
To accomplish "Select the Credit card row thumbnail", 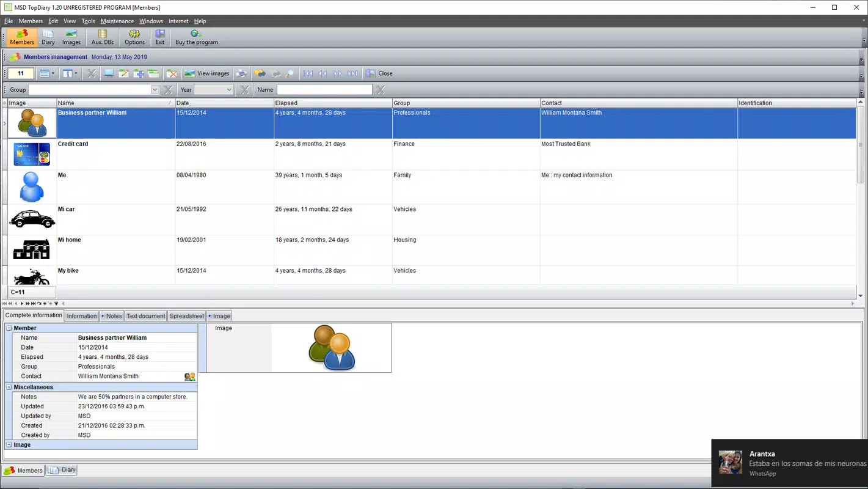I will click(32, 154).
